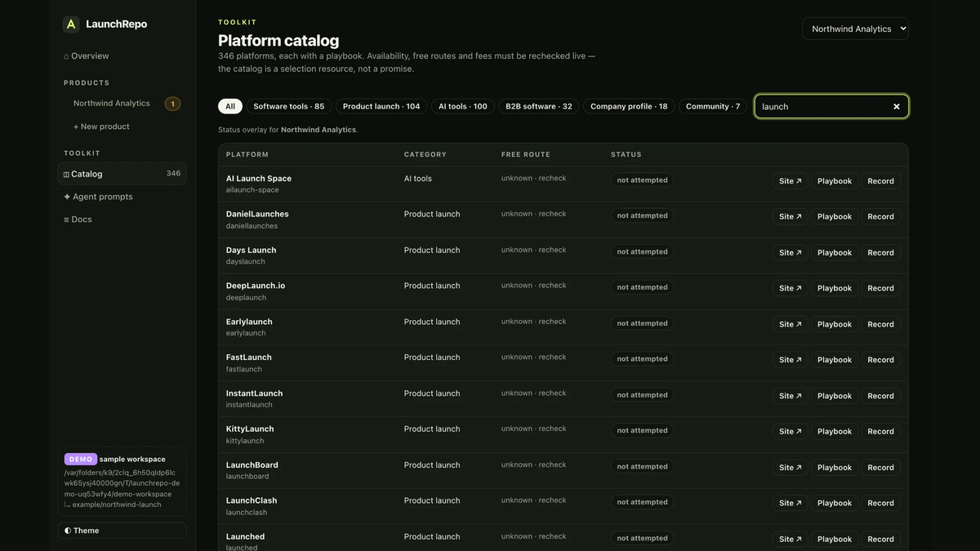
Task: Open Site link for LaunchBoard
Action: click(x=791, y=467)
